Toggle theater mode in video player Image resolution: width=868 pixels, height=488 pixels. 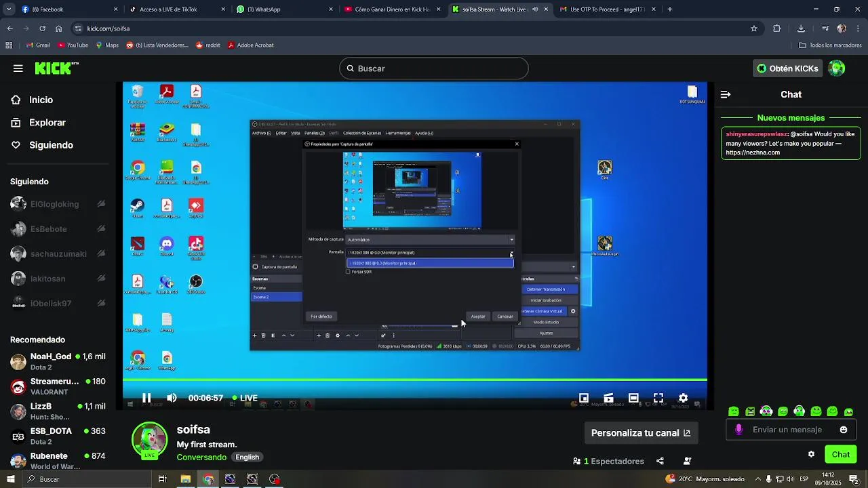(633, 398)
